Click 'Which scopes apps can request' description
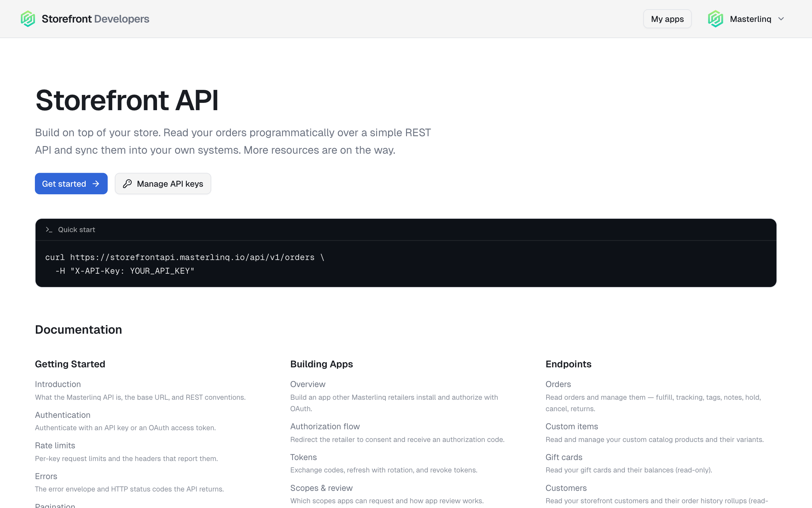 pos(387,501)
